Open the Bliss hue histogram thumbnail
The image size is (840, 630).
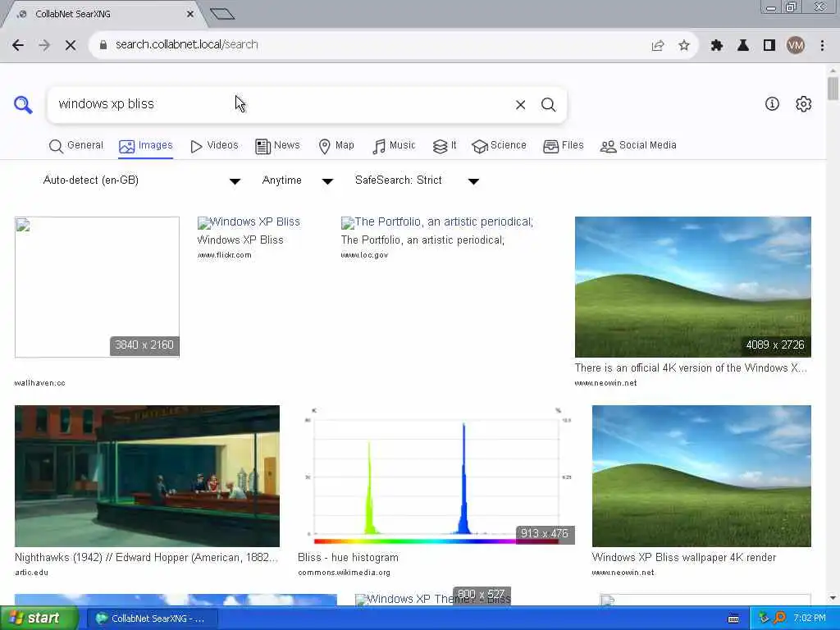click(x=436, y=477)
